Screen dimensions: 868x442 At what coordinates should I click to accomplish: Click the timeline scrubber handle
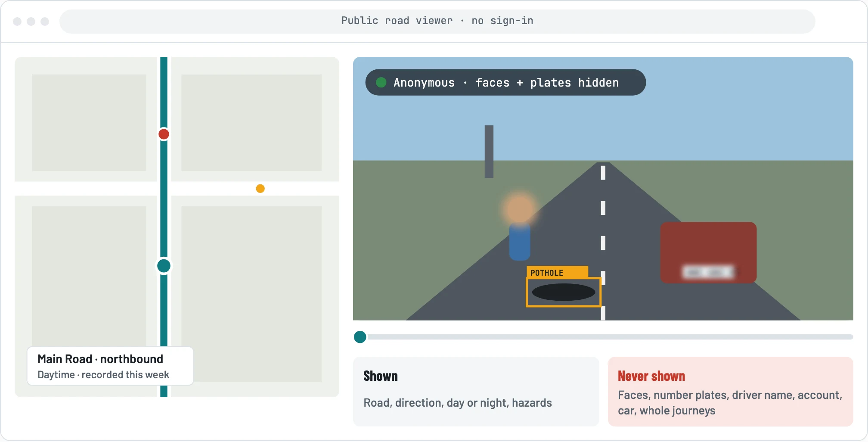360,337
